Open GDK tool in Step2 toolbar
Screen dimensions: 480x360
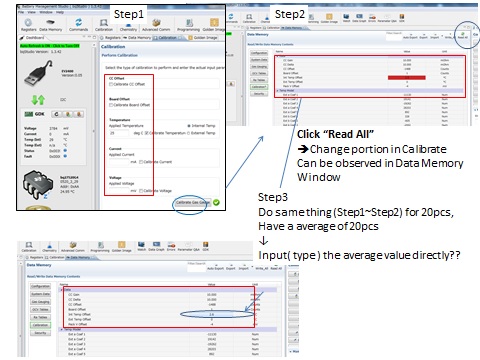pos(402,18)
